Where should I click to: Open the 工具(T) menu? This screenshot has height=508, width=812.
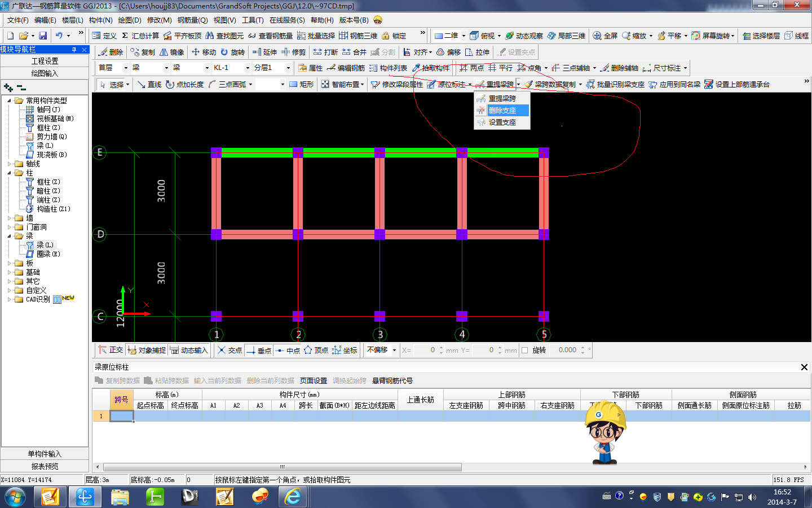[x=253, y=20]
